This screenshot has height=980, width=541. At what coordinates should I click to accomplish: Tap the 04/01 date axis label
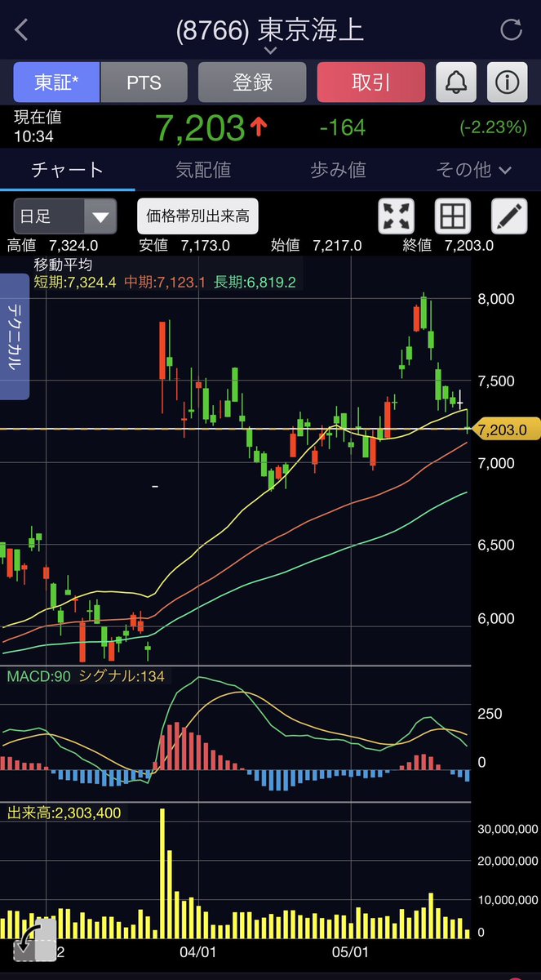[x=197, y=952]
